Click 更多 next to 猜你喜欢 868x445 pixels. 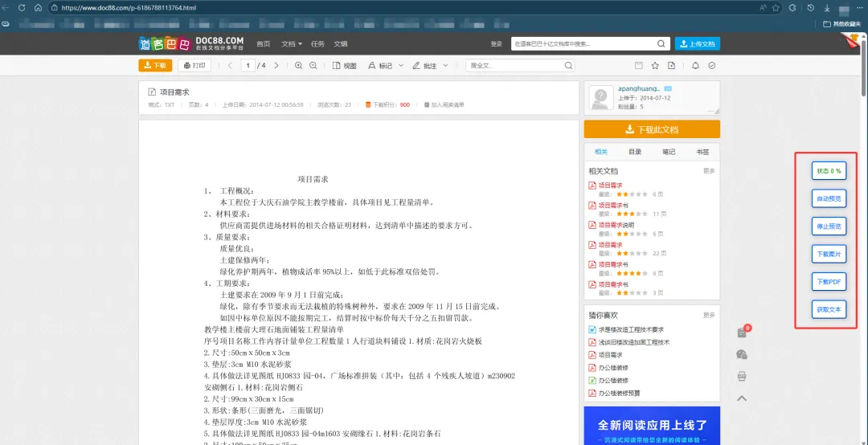pyautogui.click(x=709, y=315)
